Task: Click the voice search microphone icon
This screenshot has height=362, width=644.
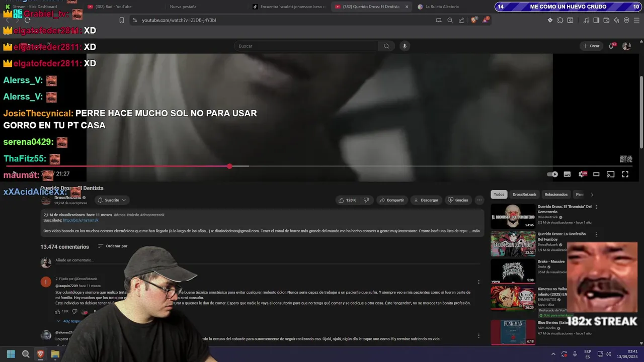Action: 404,46
